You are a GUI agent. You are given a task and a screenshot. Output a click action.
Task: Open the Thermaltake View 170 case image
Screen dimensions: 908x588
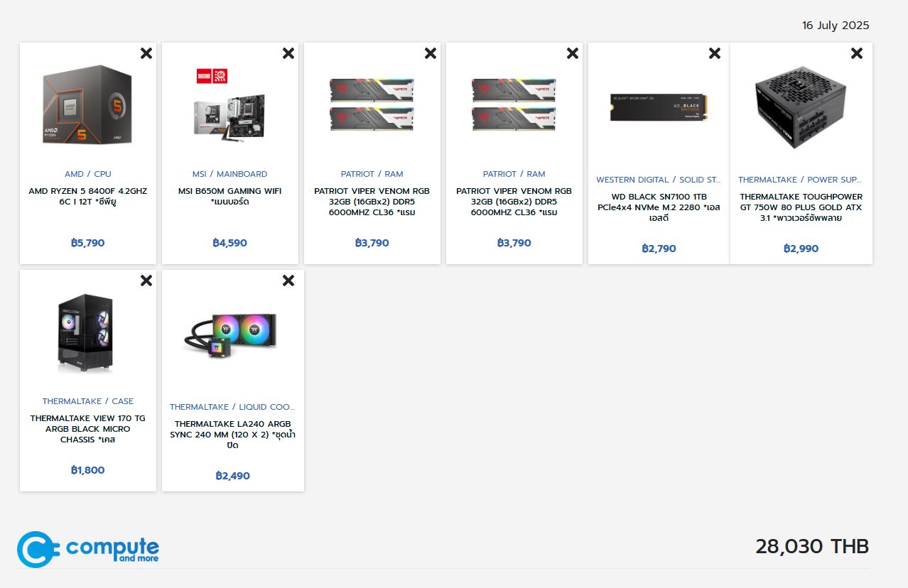pos(85,334)
